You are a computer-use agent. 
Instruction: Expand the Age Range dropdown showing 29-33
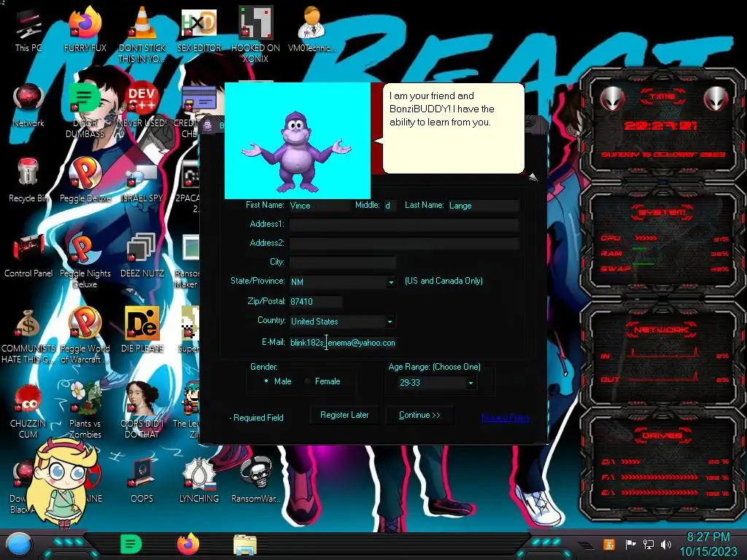tap(471, 383)
